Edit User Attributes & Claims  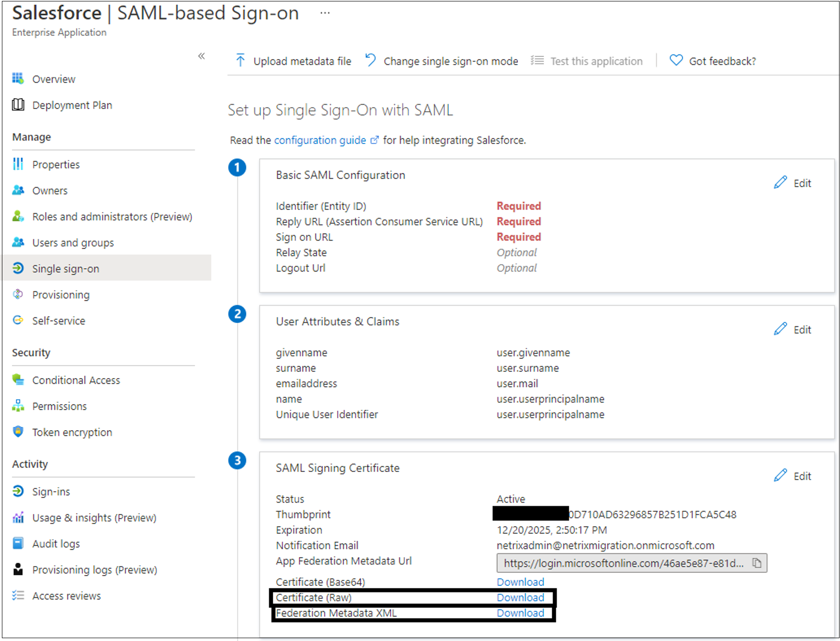pos(793,329)
